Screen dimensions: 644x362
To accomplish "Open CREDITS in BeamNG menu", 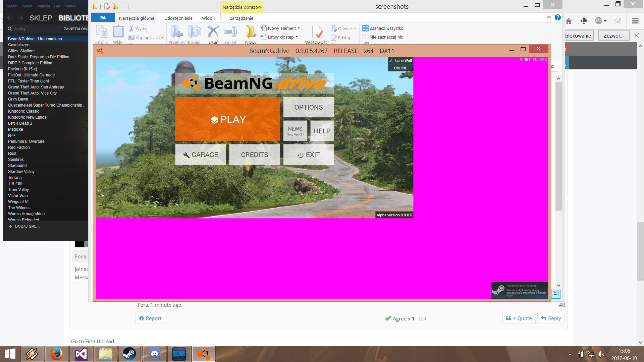I will 255,155.
